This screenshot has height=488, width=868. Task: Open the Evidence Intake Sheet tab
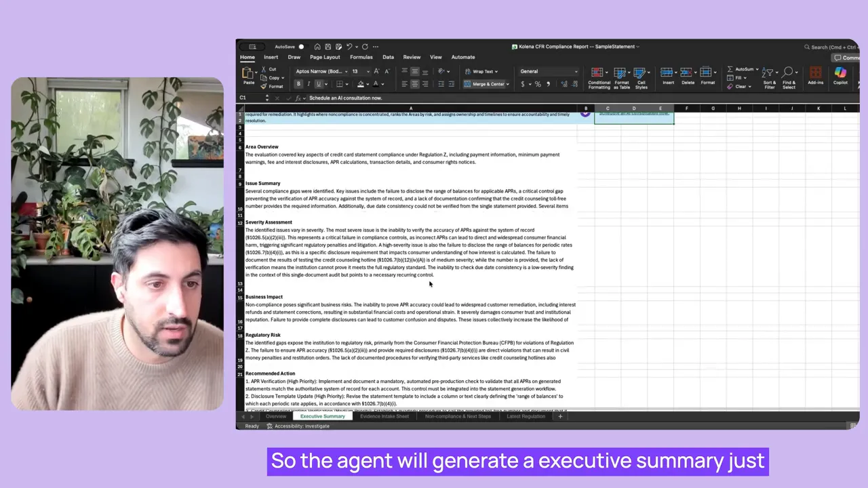(x=384, y=416)
